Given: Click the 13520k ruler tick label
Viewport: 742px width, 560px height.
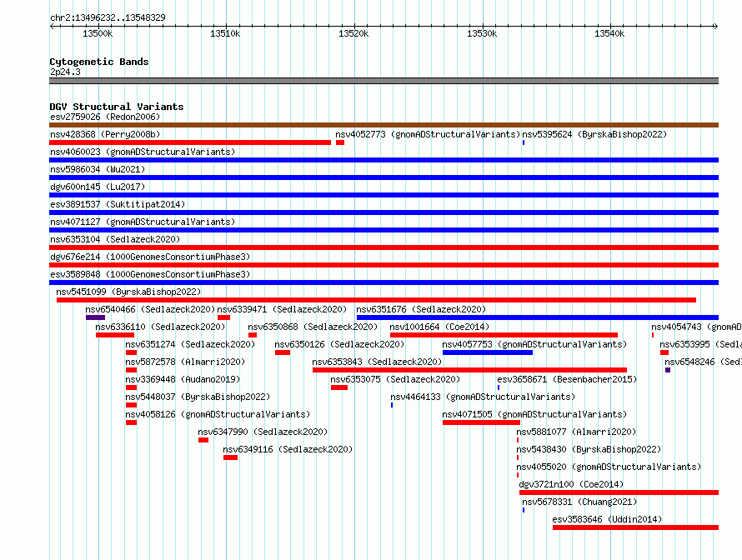Looking at the screenshot, I should [x=353, y=33].
